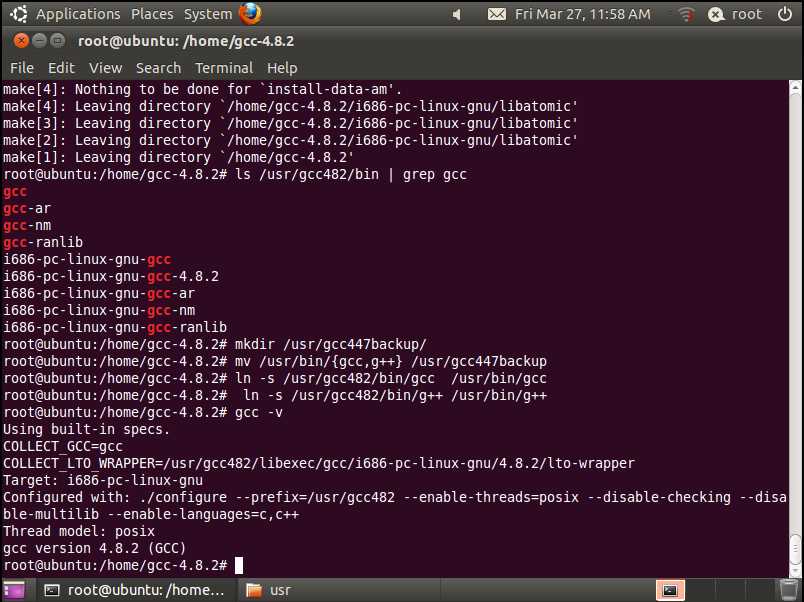804x602 pixels.
Task: Click the 'ln -s /usr/gcc482/bin/g++' command line
Action: coord(275,395)
